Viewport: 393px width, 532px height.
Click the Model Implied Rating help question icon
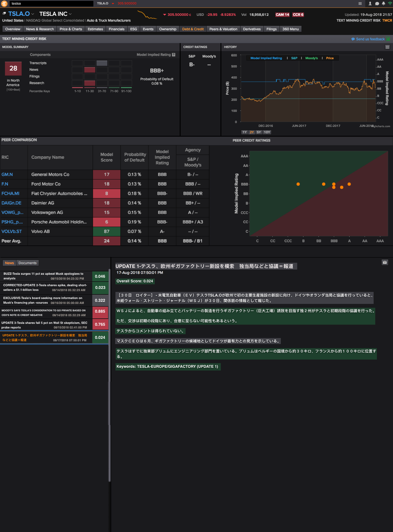[174, 55]
